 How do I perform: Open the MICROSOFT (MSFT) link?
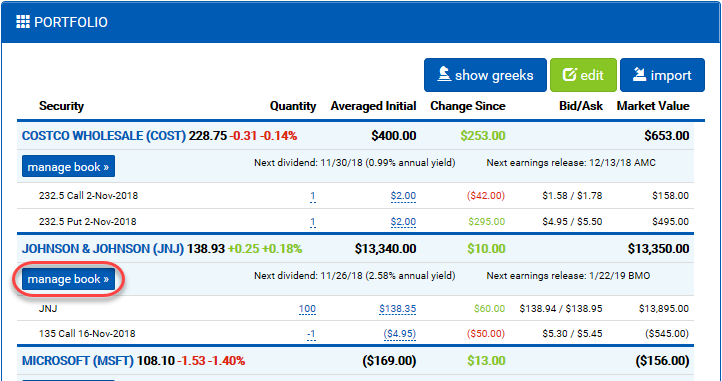(x=78, y=361)
